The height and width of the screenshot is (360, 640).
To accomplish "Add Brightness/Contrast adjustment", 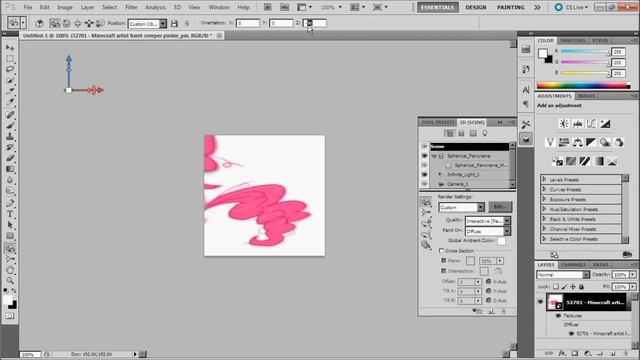I will tap(564, 123).
